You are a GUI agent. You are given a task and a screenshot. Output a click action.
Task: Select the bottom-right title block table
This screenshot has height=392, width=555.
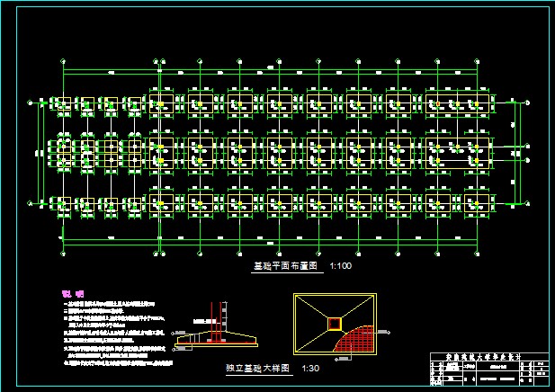[484, 371]
